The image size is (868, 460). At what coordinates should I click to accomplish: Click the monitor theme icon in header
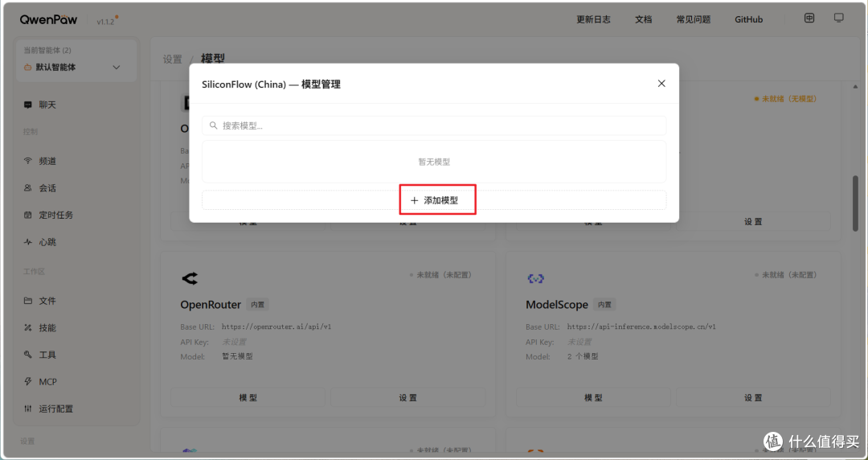tap(838, 18)
